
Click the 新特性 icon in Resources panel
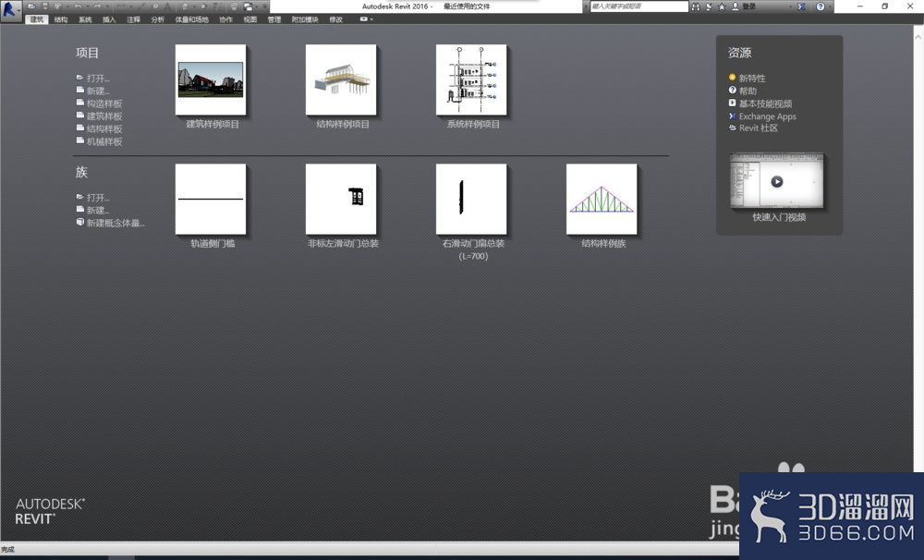click(x=732, y=78)
